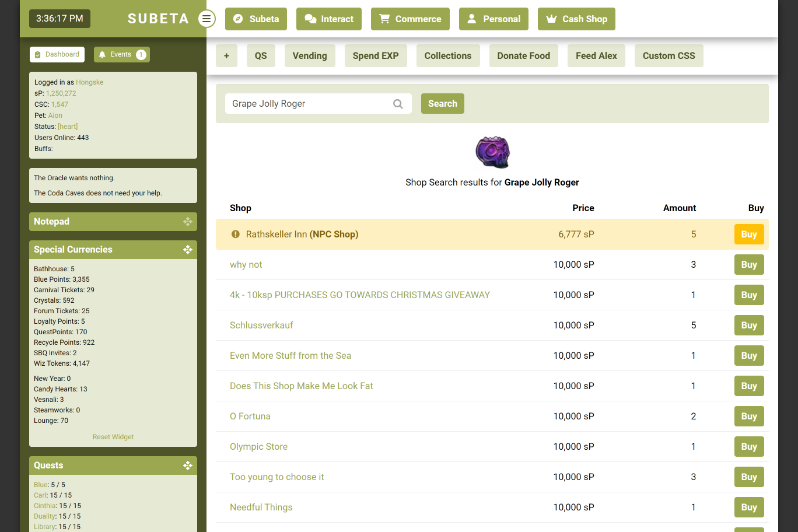Click the Grape Jolly Roger skull image

tap(492, 152)
